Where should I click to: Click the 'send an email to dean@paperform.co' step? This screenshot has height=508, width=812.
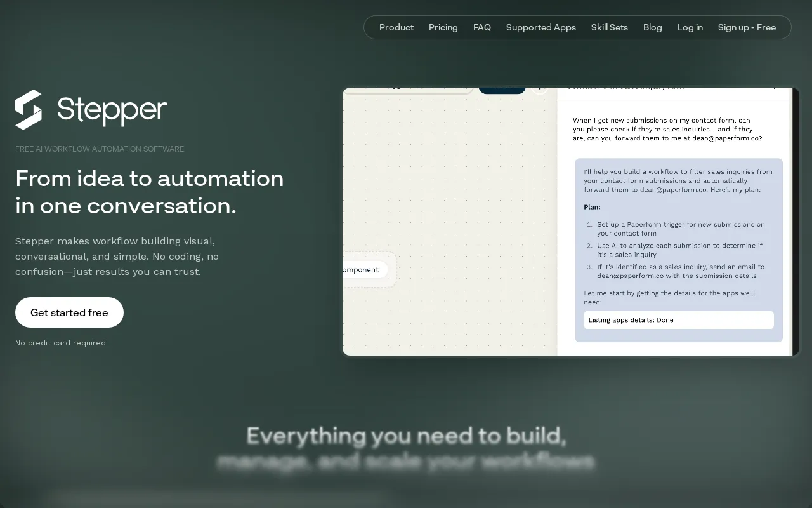pos(681,271)
